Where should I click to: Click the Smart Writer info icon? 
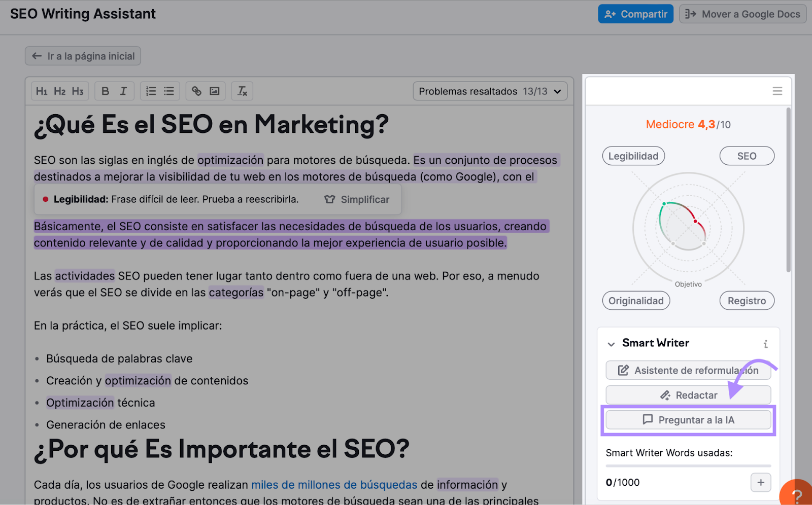tap(765, 343)
